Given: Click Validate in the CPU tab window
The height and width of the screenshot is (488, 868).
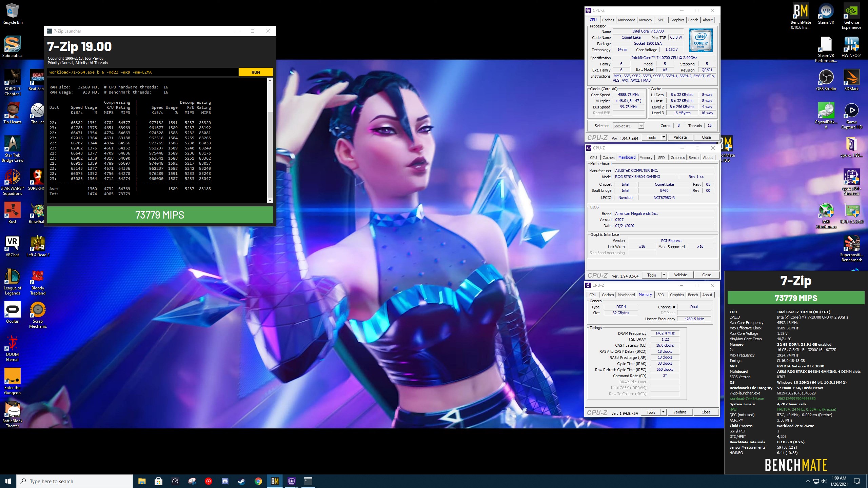Looking at the screenshot, I should pyautogui.click(x=680, y=137).
